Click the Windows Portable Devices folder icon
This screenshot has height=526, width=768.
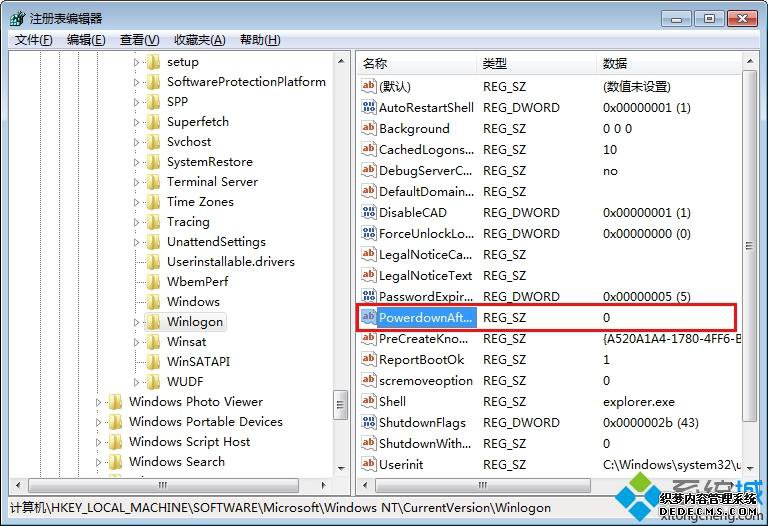(x=115, y=422)
